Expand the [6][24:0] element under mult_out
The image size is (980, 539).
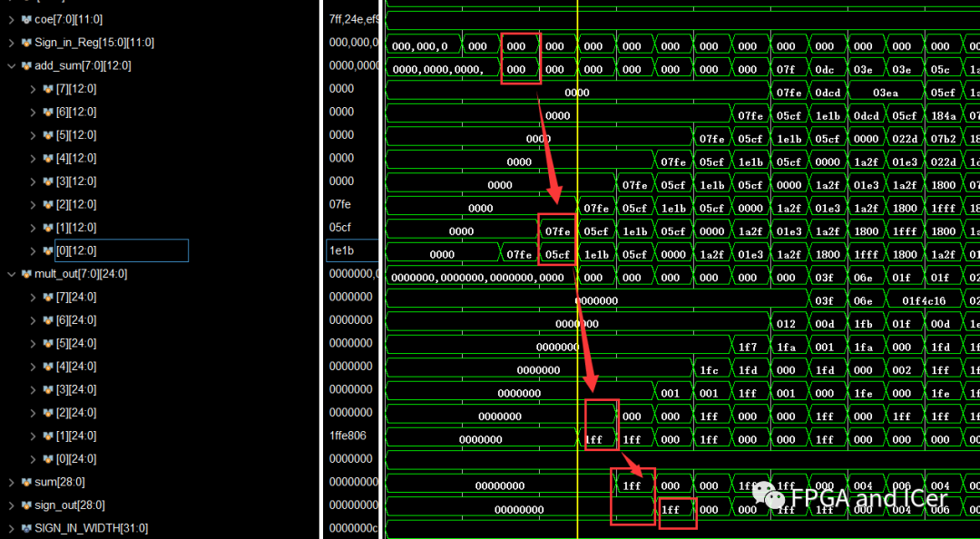pos(34,320)
